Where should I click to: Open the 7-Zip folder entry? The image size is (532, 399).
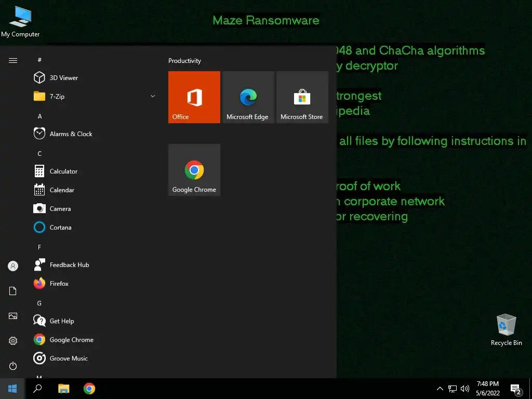[95, 96]
